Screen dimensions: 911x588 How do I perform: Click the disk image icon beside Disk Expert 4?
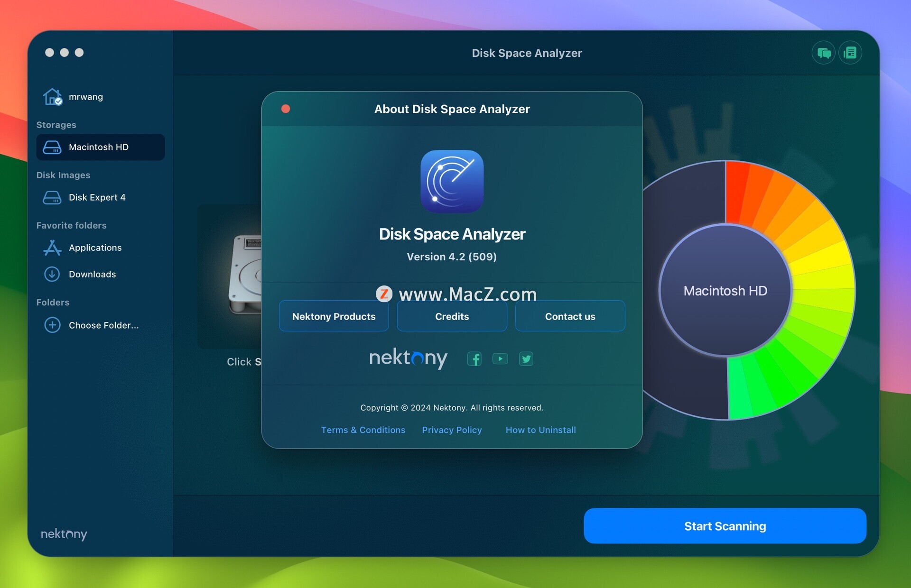pyautogui.click(x=52, y=198)
